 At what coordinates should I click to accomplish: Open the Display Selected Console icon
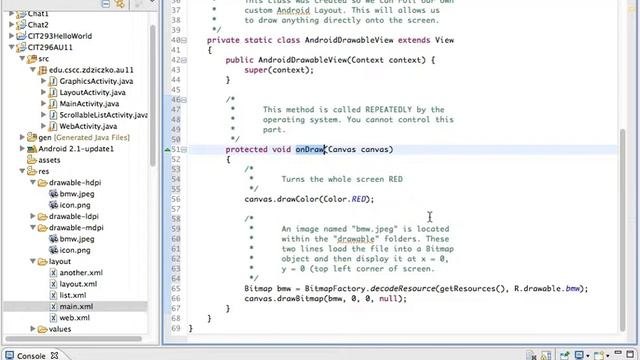[x=579, y=356]
